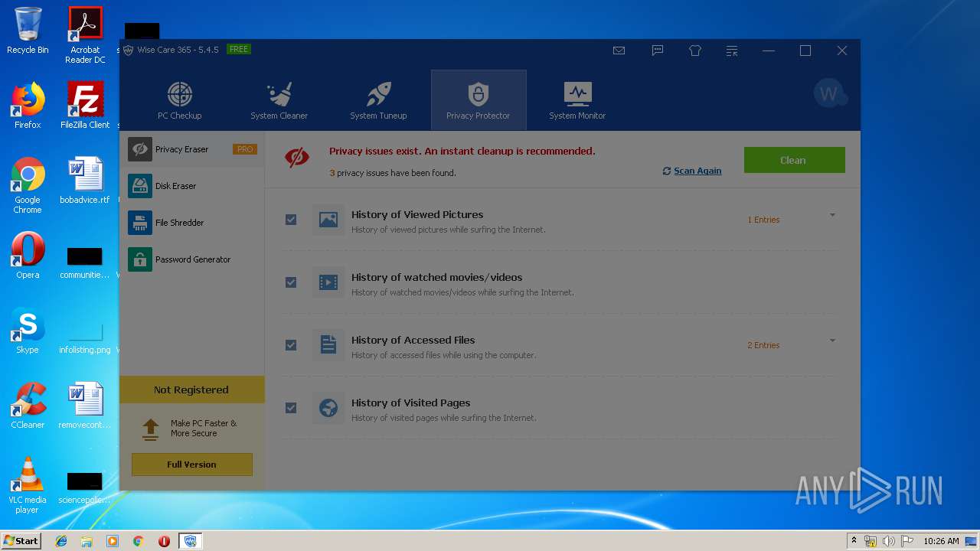Uncheck History of Accessed Files checkbox

(291, 345)
